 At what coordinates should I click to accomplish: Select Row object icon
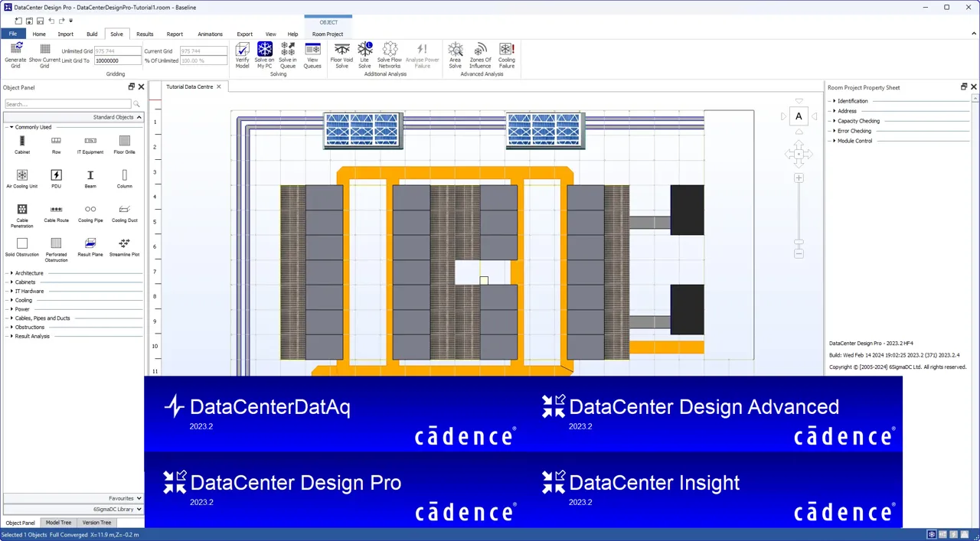point(56,145)
